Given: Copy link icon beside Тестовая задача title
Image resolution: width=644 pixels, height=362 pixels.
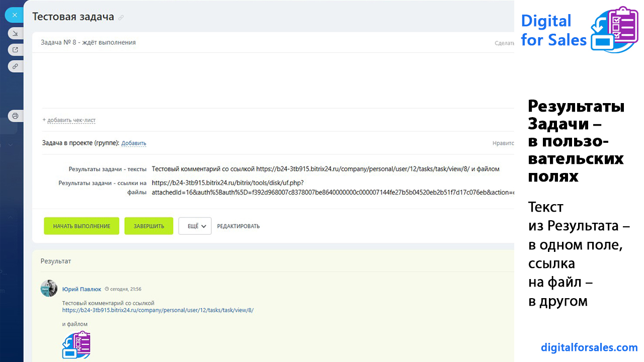Looking at the screenshot, I should point(121,18).
